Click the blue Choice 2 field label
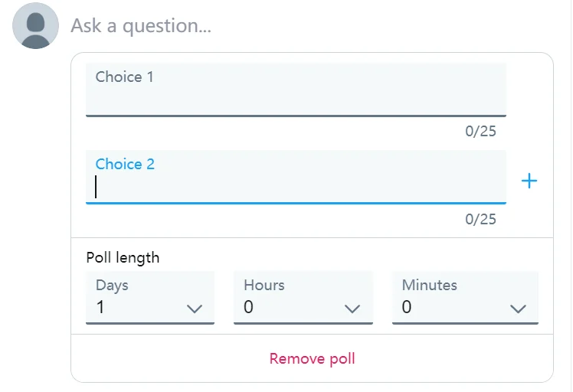Viewport: 573px width, 392px height. (x=125, y=164)
